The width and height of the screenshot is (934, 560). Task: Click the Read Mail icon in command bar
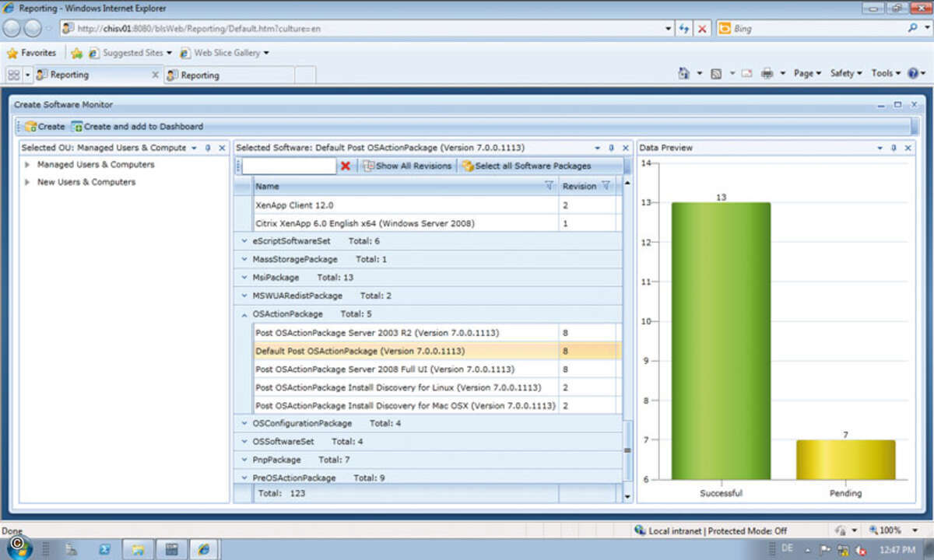pyautogui.click(x=746, y=73)
